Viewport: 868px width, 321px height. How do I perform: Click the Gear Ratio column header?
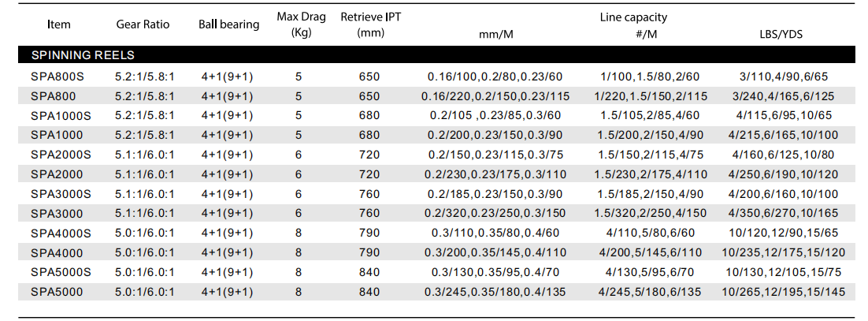(x=142, y=24)
